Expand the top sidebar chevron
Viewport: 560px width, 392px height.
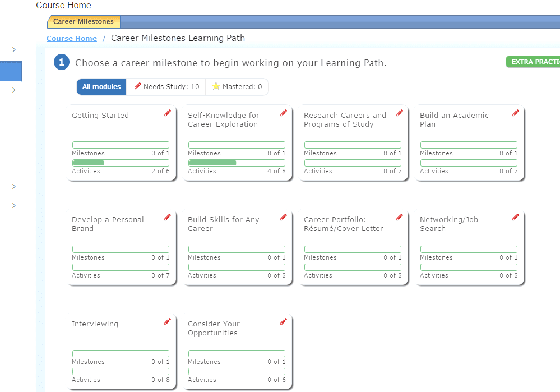pos(13,49)
